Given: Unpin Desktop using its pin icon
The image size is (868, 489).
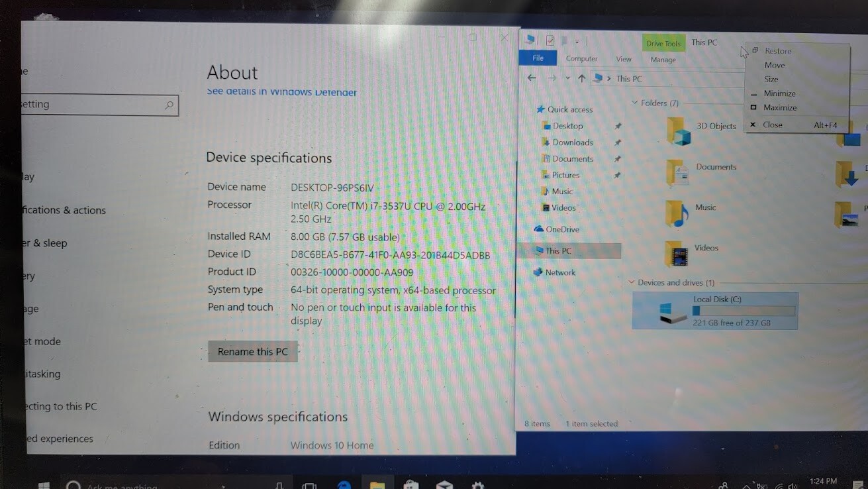Looking at the screenshot, I should tap(618, 126).
